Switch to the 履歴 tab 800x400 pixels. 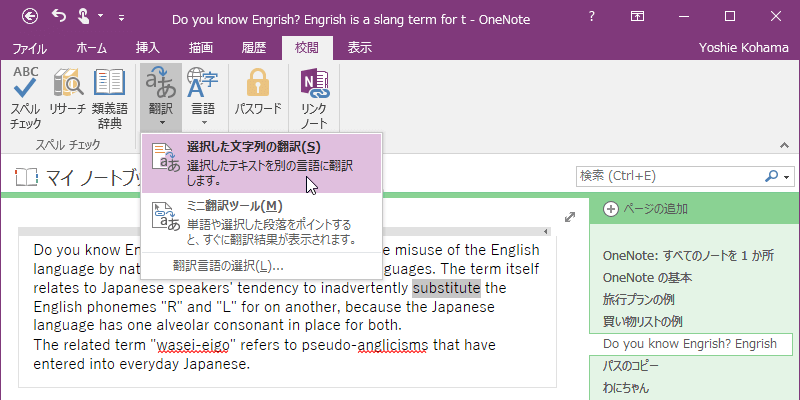pyautogui.click(x=254, y=48)
